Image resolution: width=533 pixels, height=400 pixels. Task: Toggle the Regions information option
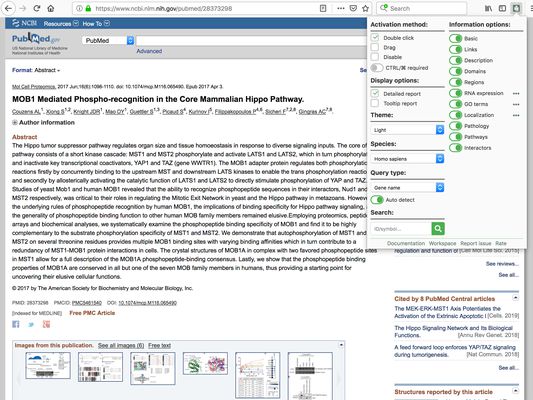click(x=455, y=82)
